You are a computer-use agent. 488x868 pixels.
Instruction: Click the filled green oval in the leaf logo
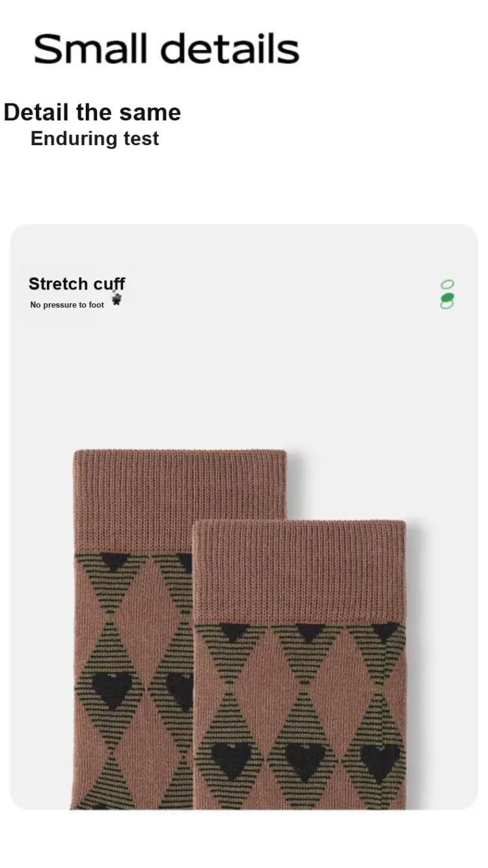tap(447, 297)
